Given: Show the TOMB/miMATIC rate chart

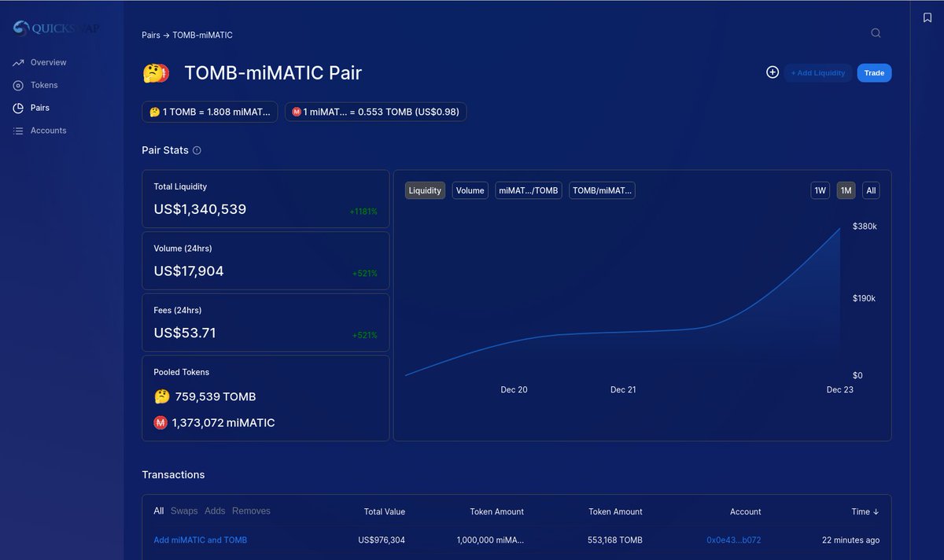Looking at the screenshot, I should pyautogui.click(x=602, y=190).
